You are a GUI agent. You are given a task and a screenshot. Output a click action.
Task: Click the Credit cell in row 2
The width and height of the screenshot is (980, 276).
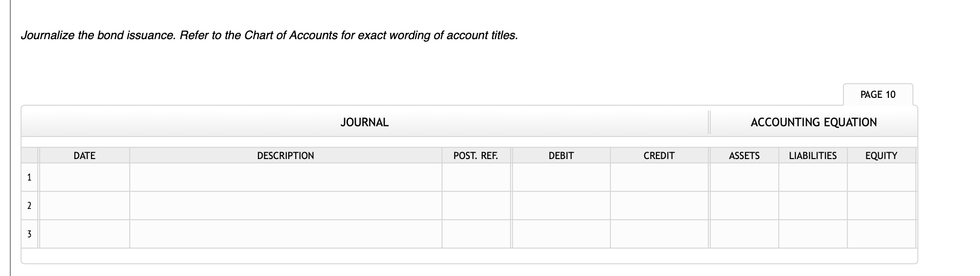[659, 206]
